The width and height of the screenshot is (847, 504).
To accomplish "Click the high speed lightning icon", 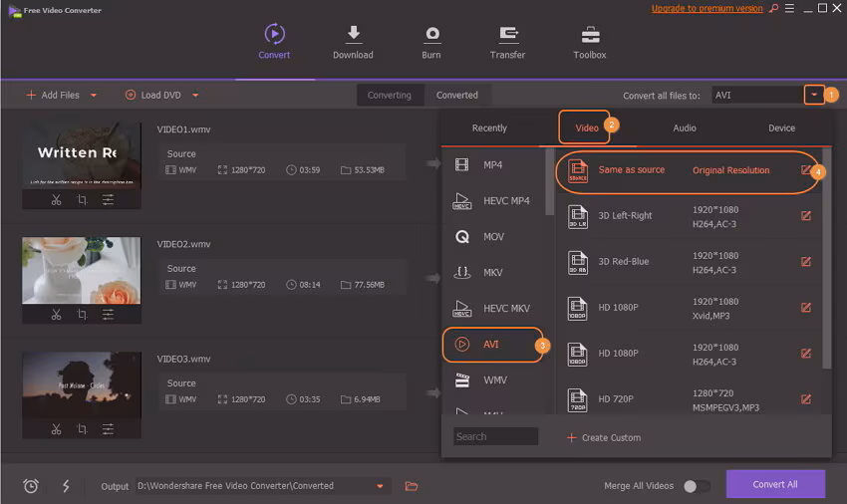I will coord(66,486).
